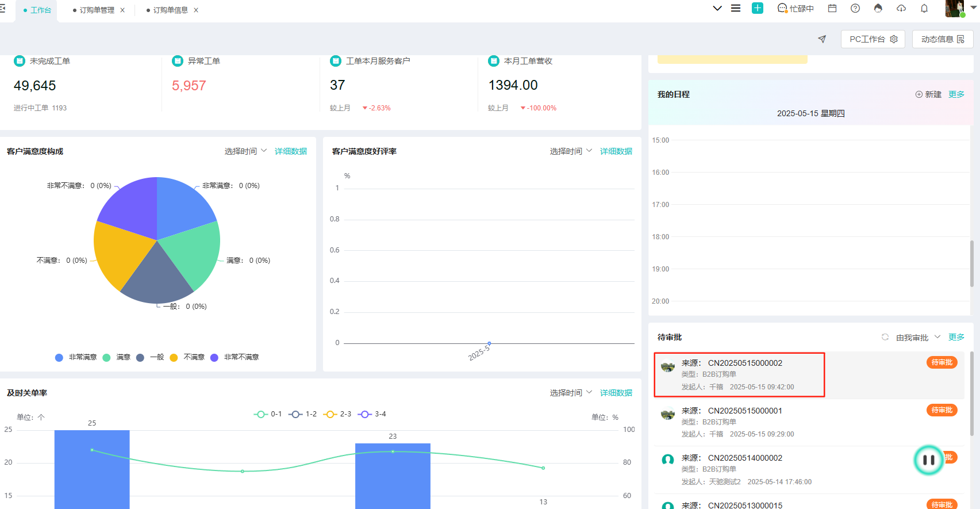This screenshot has width=980, height=509.
Task: Open the help question mark icon
Action: click(855, 8)
